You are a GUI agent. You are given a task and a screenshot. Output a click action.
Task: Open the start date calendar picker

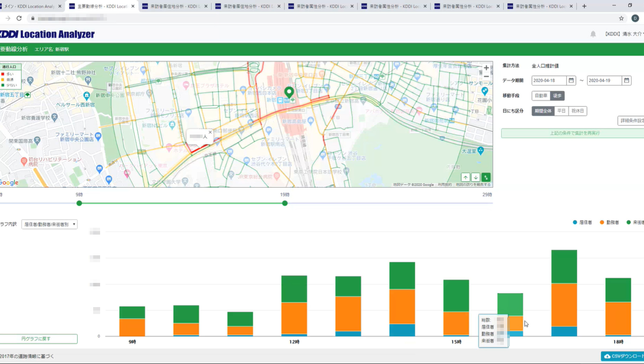(x=571, y=81)
